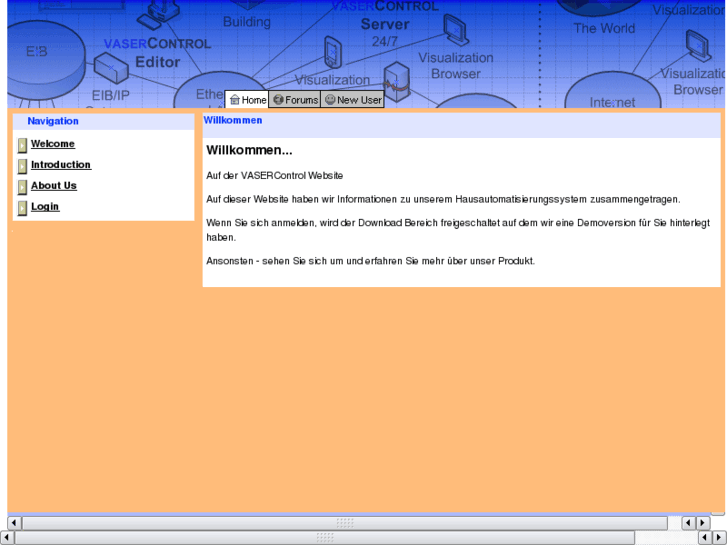Image resolution: width=727 pixels, height=545 pixels.
Task: Click 'Auf der VASERControl Website' text
Action: (x=274, y=176)
